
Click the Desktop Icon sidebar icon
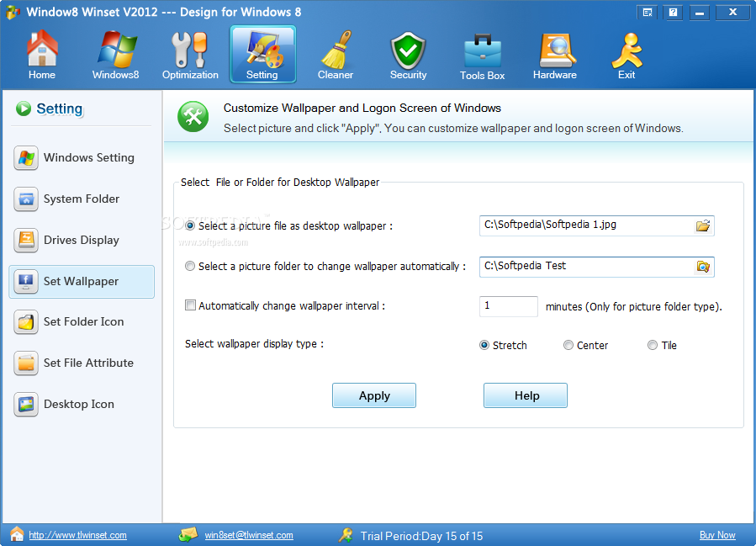[x=26, y=404]
